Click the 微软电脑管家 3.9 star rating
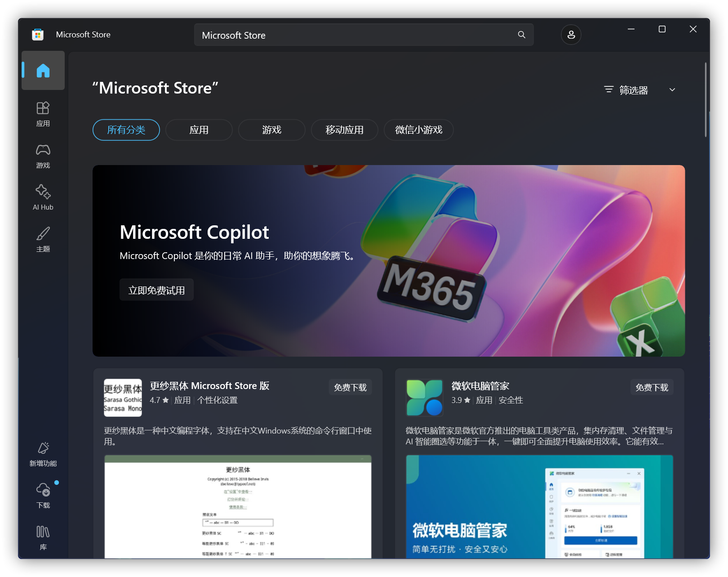 tap(461, 400)
